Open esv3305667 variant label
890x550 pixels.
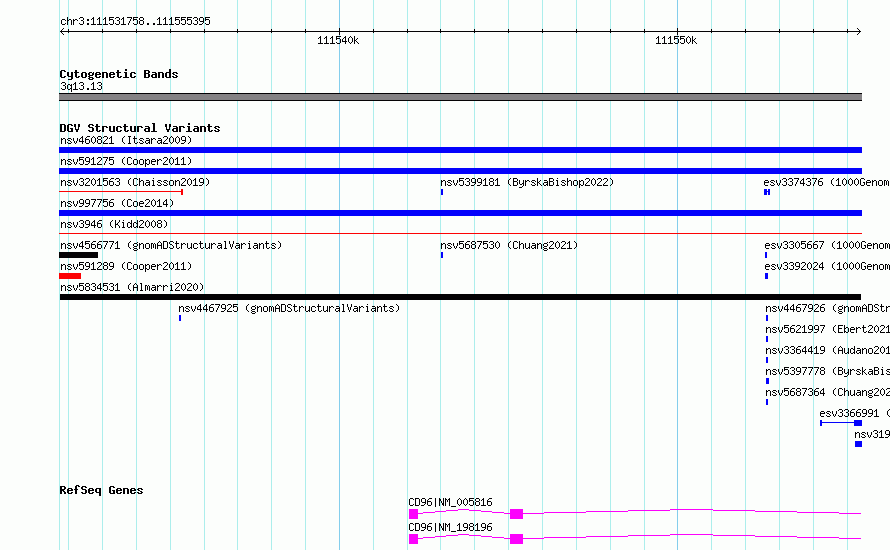[827, 245]
